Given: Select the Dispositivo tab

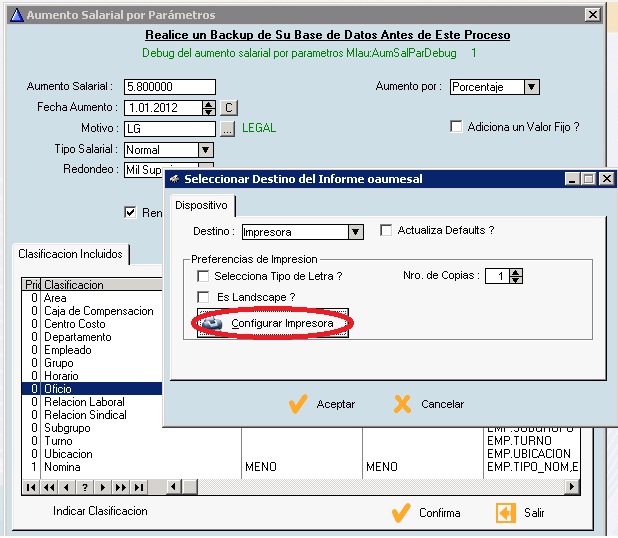Looking at the screenshot, I should pos(203,205).
